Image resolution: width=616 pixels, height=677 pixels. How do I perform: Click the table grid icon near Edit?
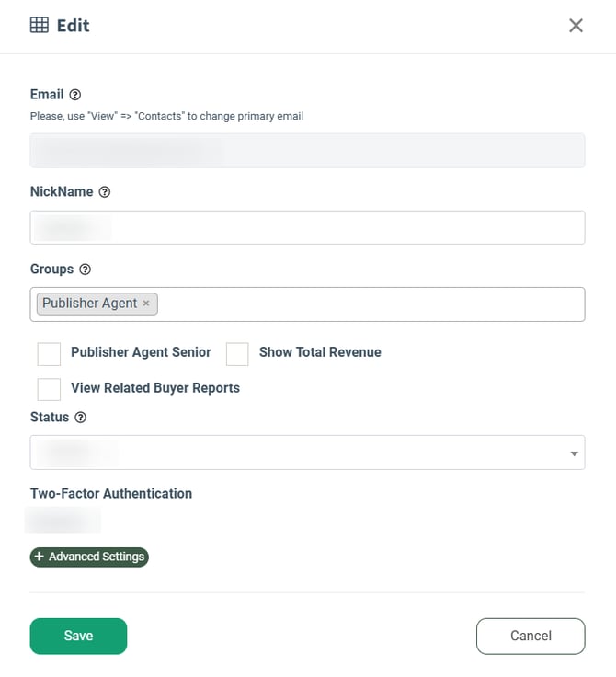coord(40,25)
